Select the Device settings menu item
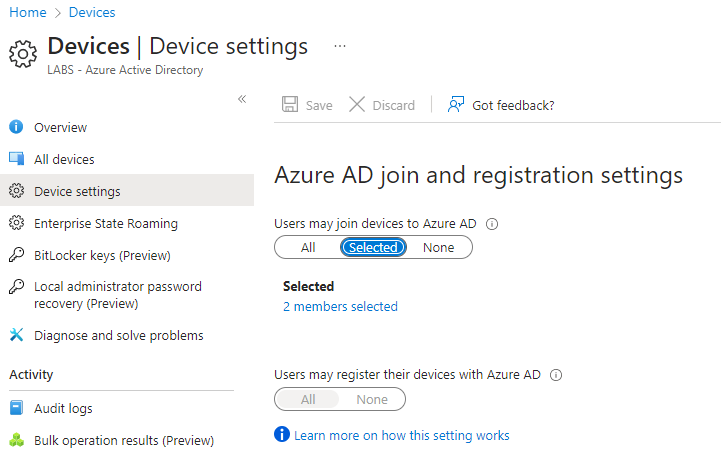 [127, 190]
